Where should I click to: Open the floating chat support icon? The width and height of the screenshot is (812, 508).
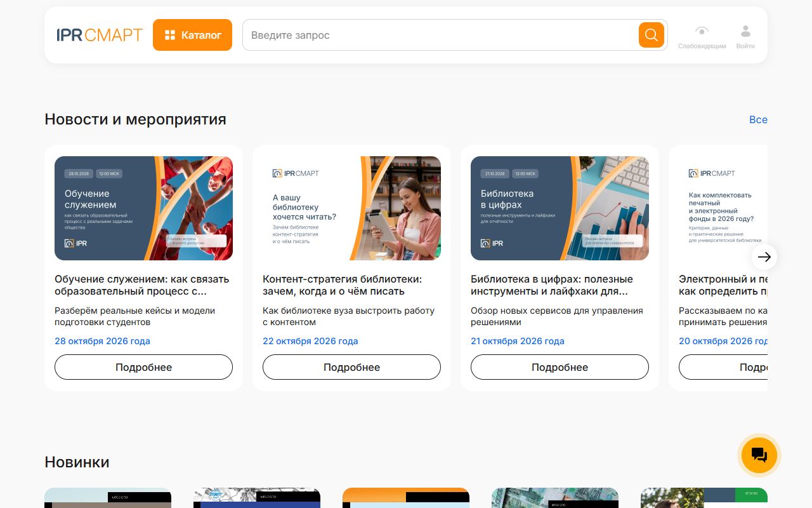pyautogui.click(x=759, y=455)
